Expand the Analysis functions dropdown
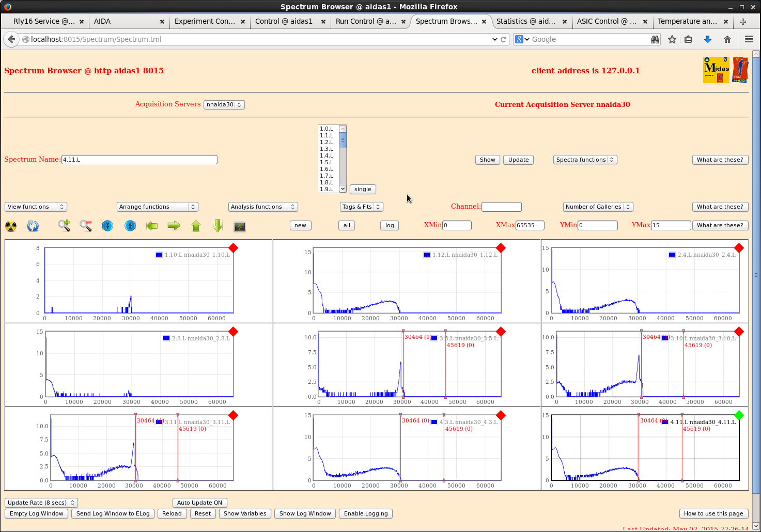761x532 pixels. 263,207
